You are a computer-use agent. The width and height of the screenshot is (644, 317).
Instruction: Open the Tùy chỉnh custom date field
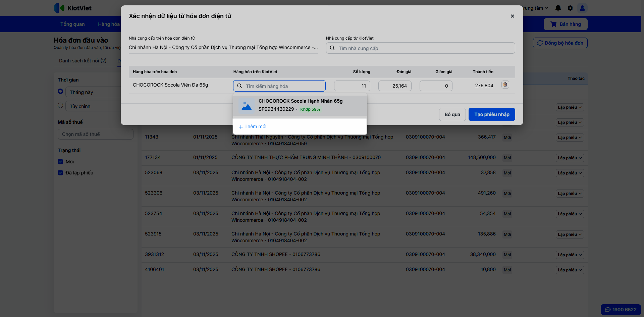93,106
